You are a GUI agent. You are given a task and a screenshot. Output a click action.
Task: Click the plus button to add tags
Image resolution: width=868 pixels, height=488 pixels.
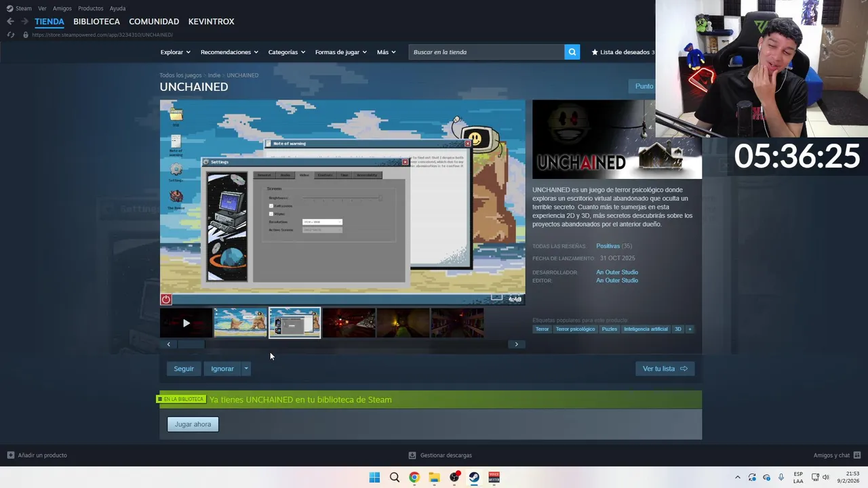[690, 329]
